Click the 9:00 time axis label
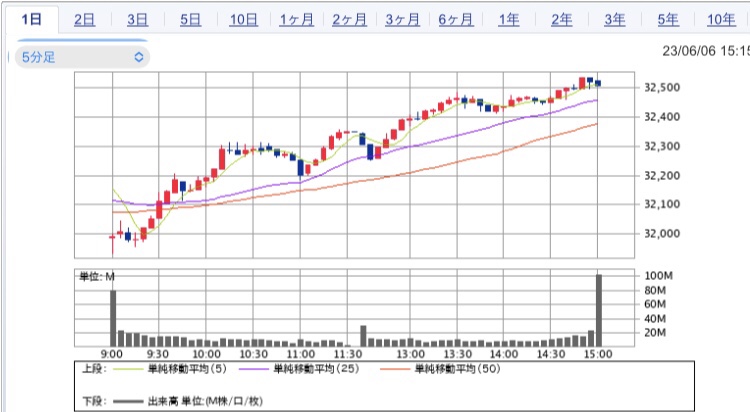 point(111,354)
